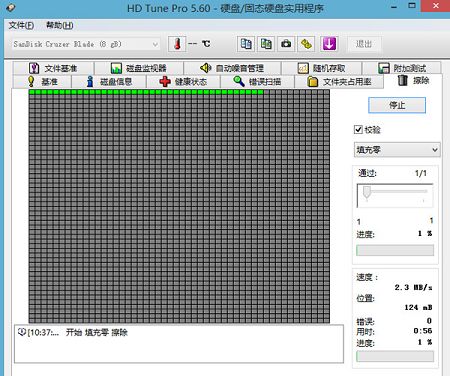Click the 1/1 passes value
This screenshot has width=450, height=376.
(x=421, y=173)
